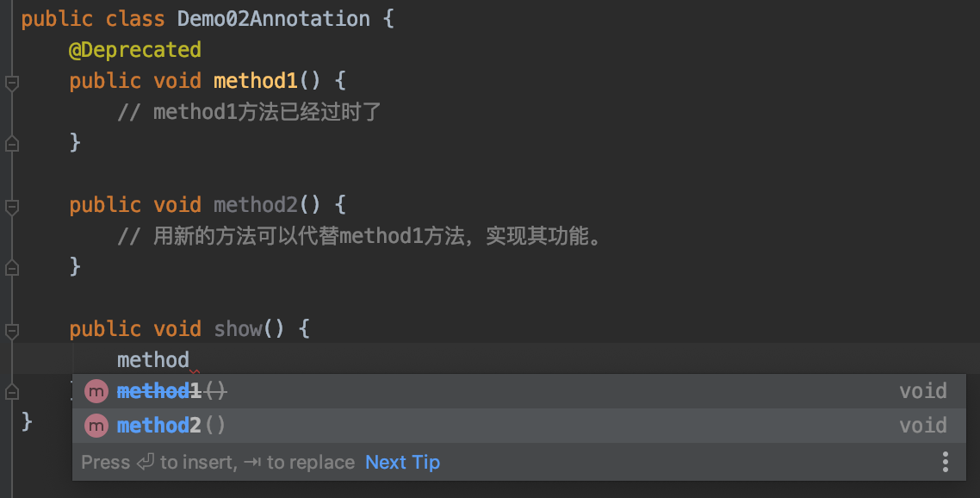Click the Chinese comment inside method2
The image size is (980, 498).
click(359, 236)
